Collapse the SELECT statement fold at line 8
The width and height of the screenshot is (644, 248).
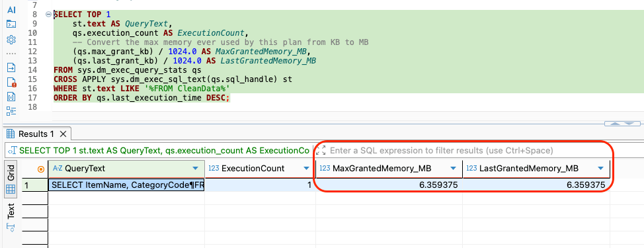(48, 15)
